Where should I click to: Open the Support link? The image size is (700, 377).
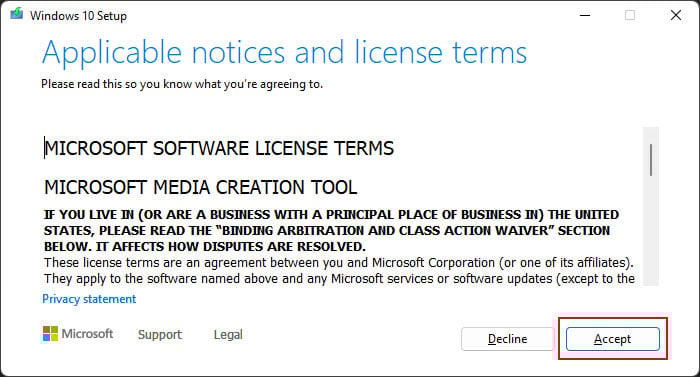(160, 335)
